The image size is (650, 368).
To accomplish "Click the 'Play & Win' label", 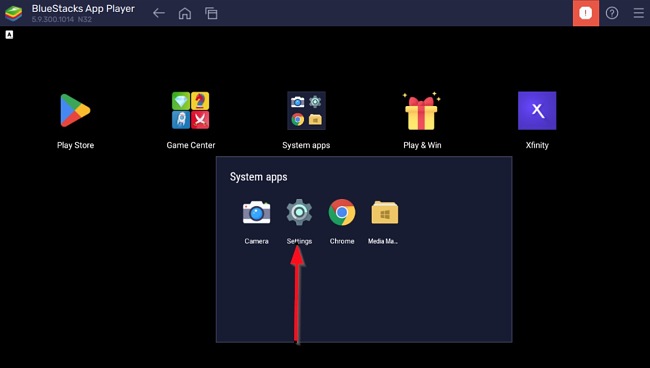I will point(422,145).
